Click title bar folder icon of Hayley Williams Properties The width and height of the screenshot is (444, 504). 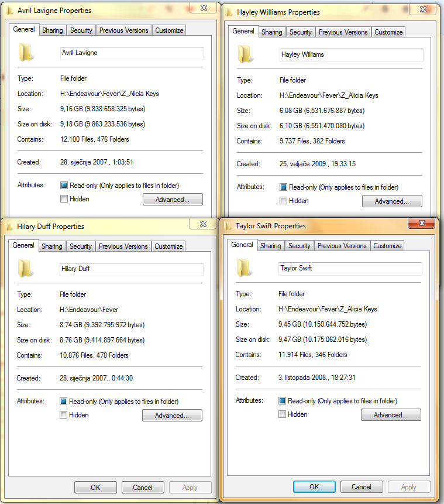pyautogui.click(x=229, y=12)
